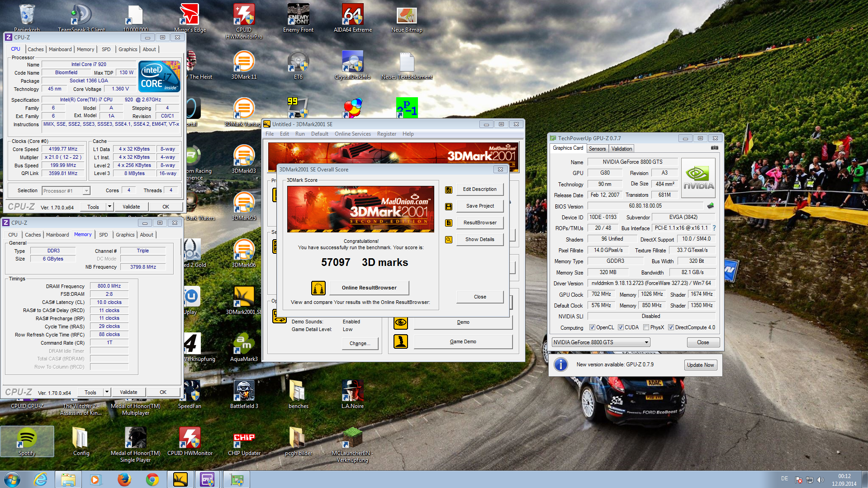868x488 pixels.
Task: Click Update Now in GPU-Z
Action: [x=700, y=365]
